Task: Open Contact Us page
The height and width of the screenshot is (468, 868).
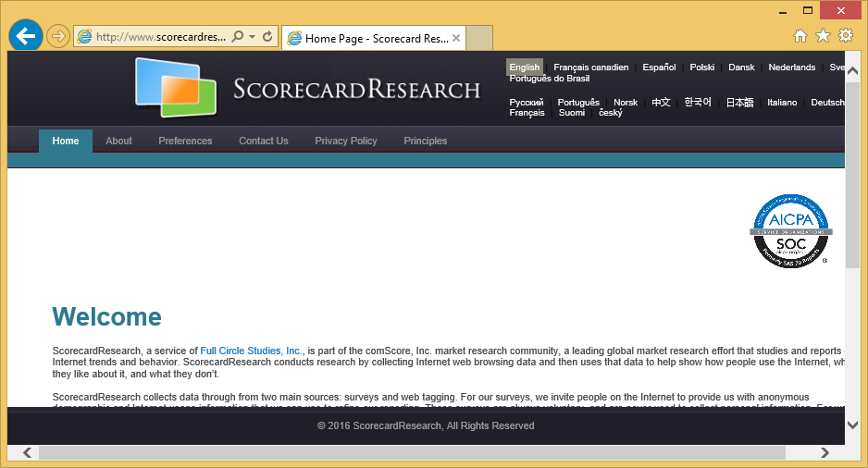Action: coord(264,141)
